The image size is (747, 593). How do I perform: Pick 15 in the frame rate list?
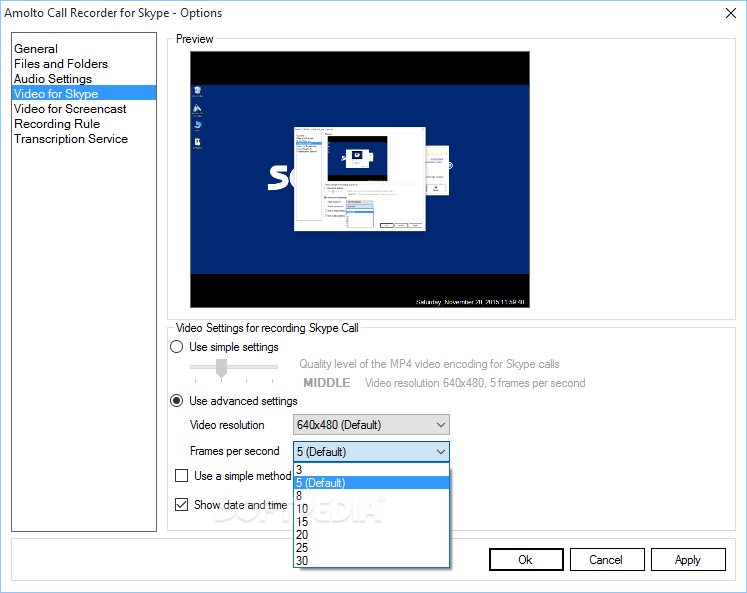pos(371,522)
